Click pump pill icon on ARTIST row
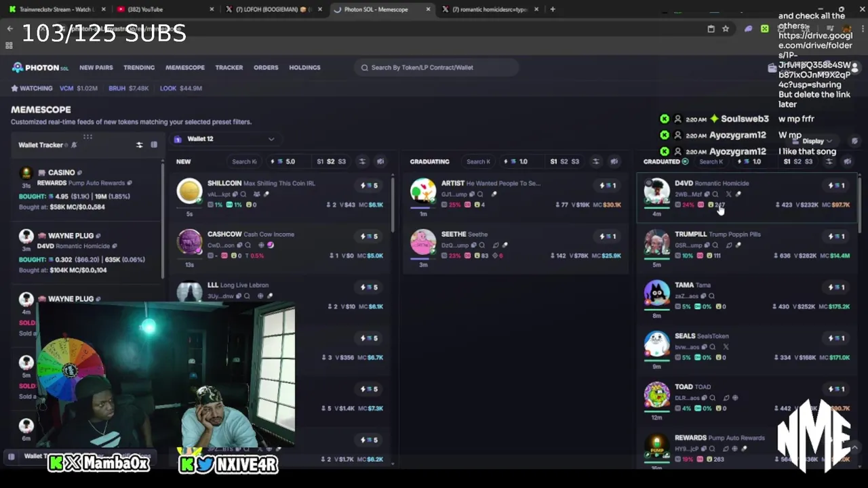This screenshot has height=488, width=868. (494, 195)
